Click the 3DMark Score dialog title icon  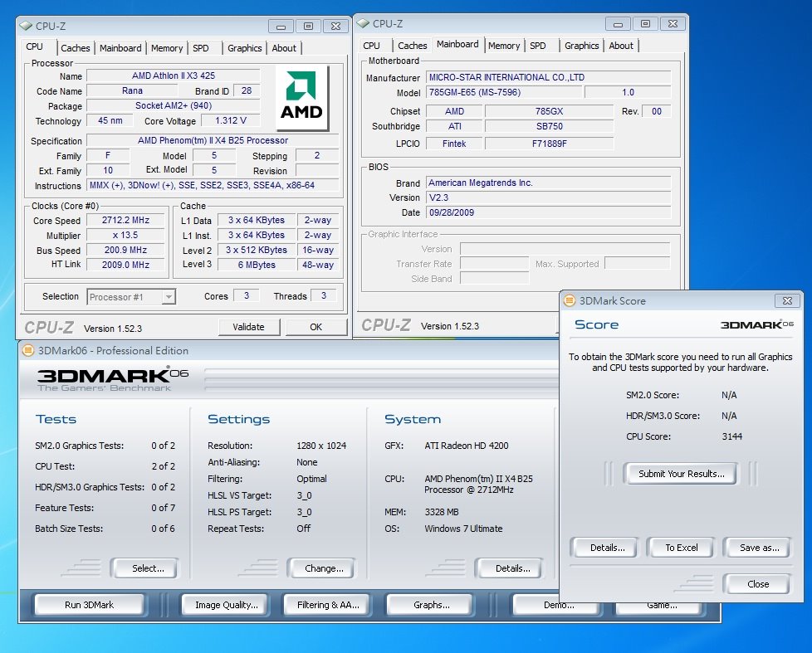570,300
